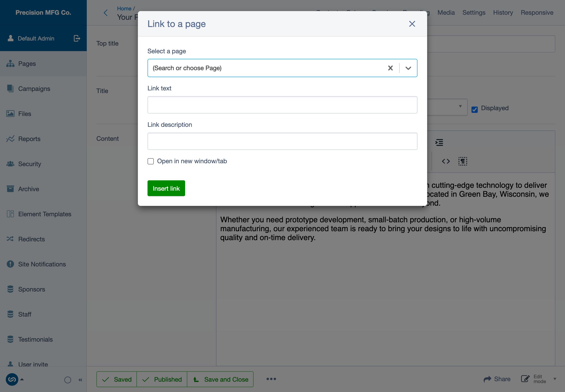
Task: Open the source code editor icon
Action: click(x=446, y=161)
